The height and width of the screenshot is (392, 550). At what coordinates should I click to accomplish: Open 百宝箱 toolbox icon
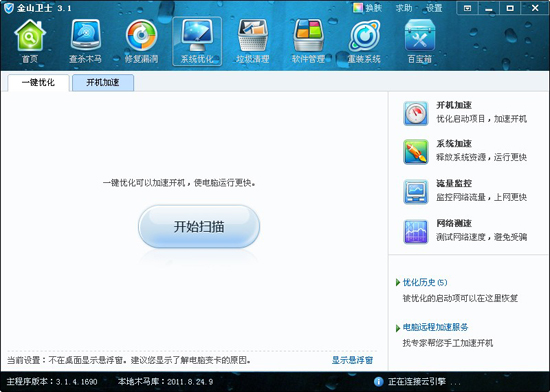420,35
